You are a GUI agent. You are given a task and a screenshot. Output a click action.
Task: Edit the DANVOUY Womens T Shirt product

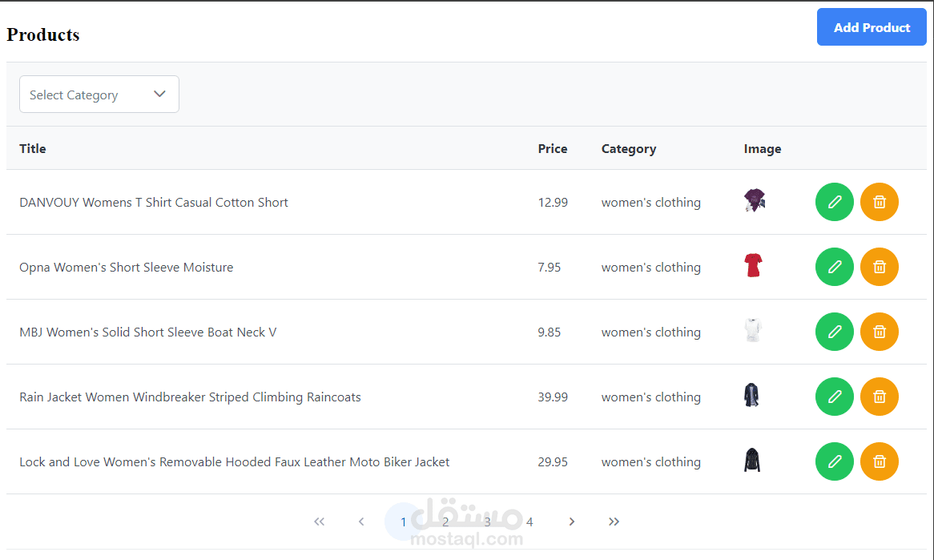click(x=834, y=202)
